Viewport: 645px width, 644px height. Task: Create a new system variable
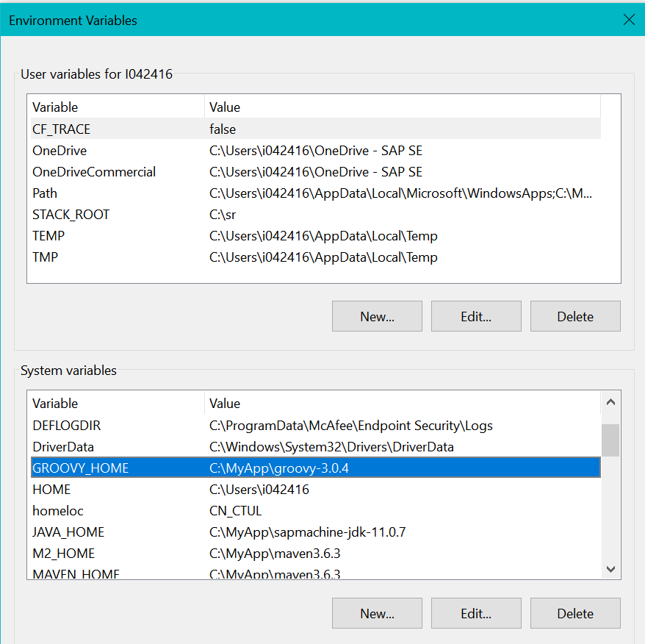click(x=377, y=613)
